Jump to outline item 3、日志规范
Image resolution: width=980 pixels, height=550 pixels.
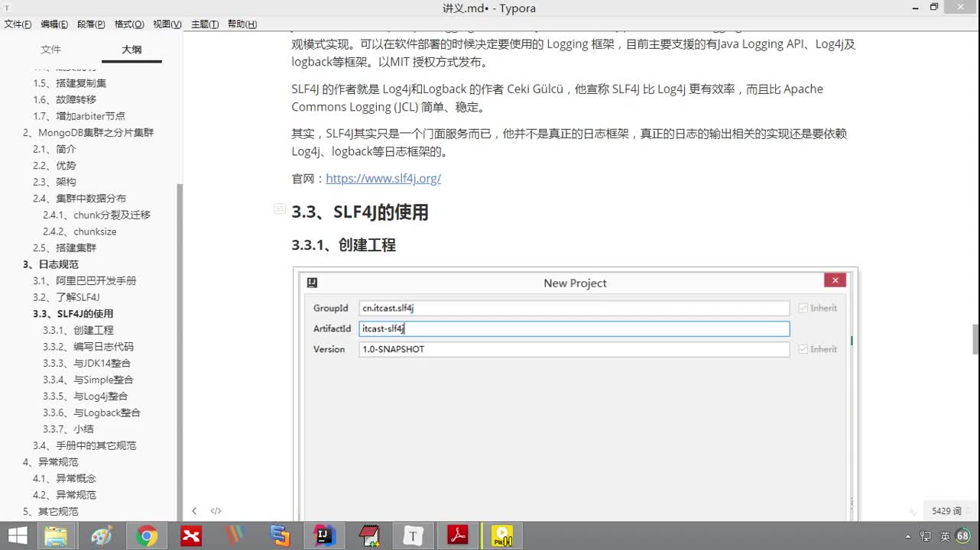click(x=50, y=264)
